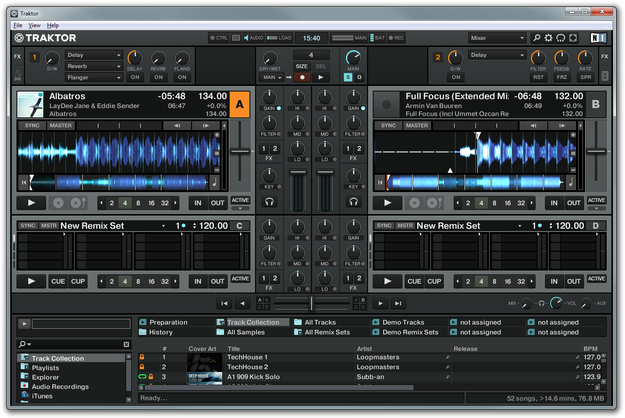Skip to Deck A track start icon
The width and height of the screenshot is (625, 418).
(x=24, y=183)
